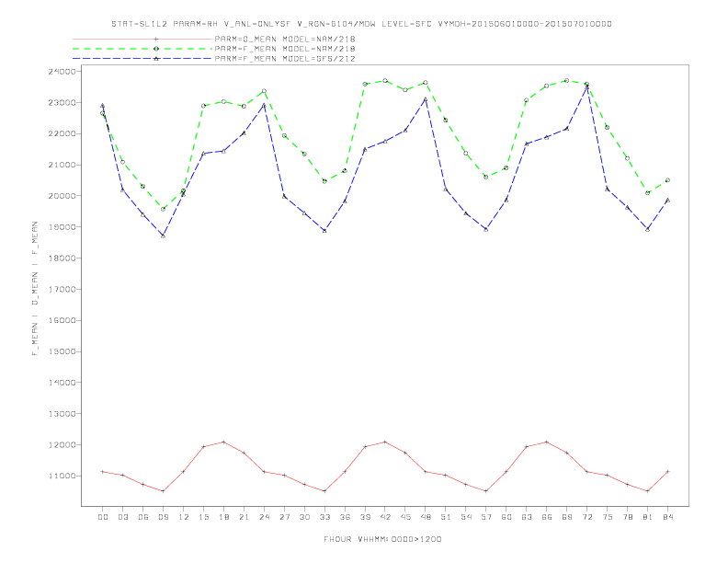Click the 63 forecast hour x-axis label

527,517
